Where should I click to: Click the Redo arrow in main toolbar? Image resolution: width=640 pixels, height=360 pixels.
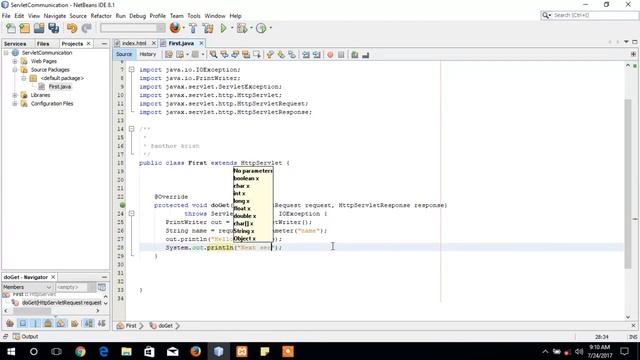click(x=86, y=28)
